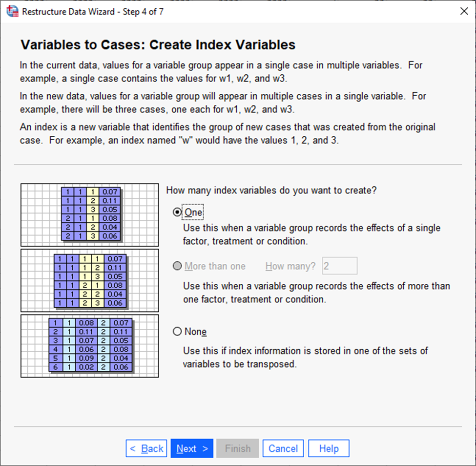Viewport: 476px width, 466px height.
Task: Click the index variables question text
Action: click(271, 191)
